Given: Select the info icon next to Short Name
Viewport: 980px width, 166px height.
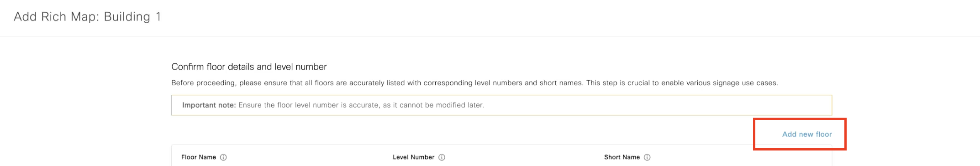Looking at the screenshot, I should pos(647,157).
